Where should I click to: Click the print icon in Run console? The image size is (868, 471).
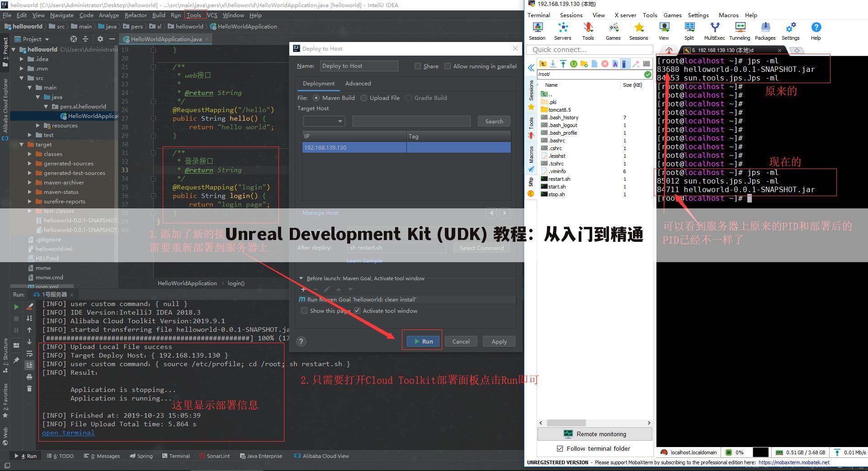(29, 377)
